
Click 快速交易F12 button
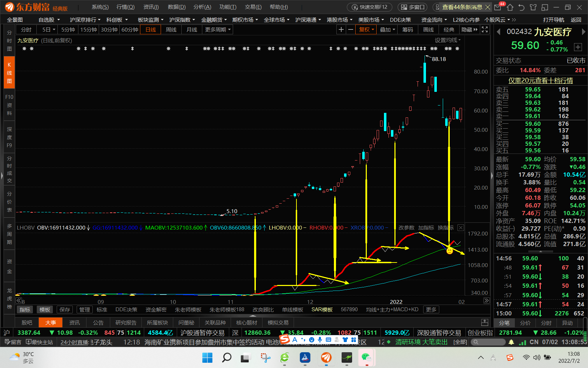pyautogui.click(x=370, y=7)
